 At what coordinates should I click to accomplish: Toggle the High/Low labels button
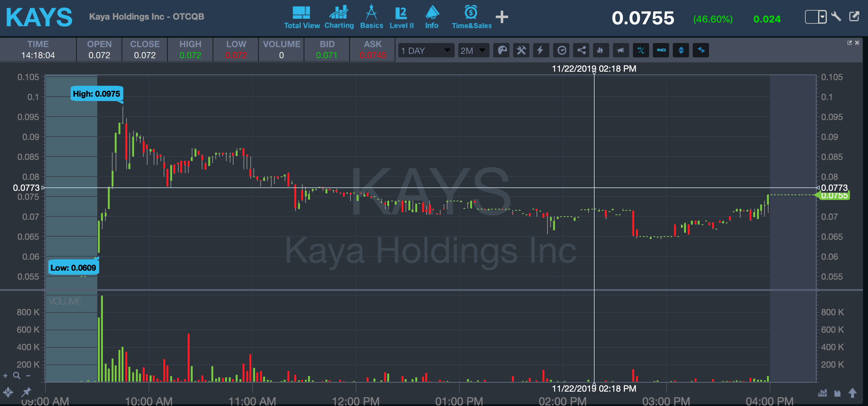pyautogui.click(x=641, y=51)
